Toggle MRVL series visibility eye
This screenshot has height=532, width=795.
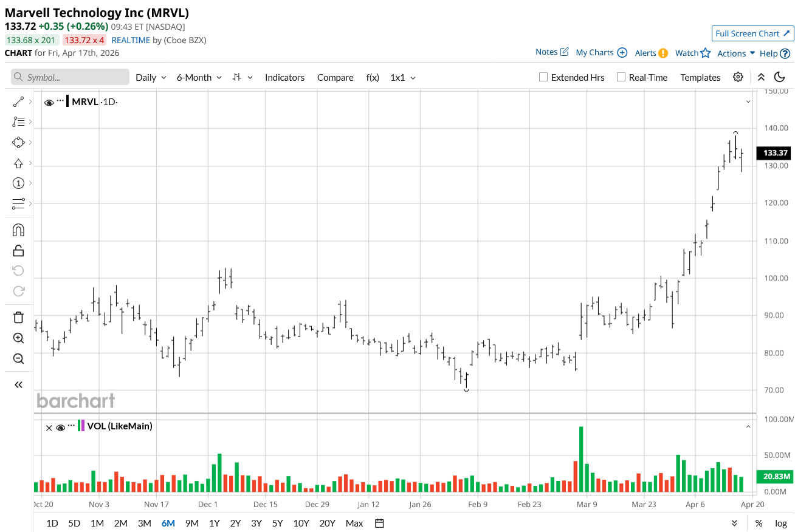[x=49, y=103]
